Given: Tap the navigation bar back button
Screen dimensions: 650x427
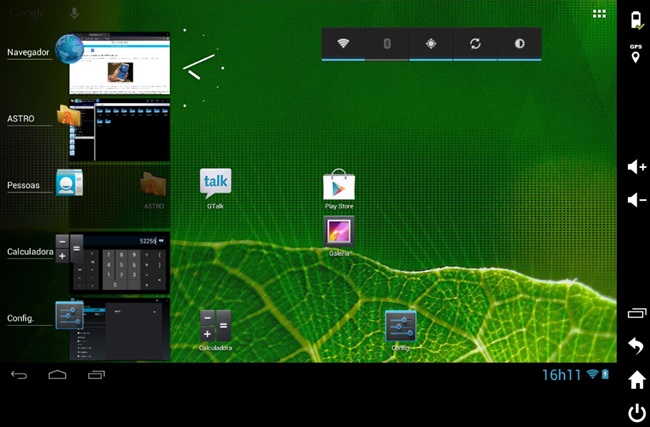Looking at the screenshot, I should [x=19, y=375].
